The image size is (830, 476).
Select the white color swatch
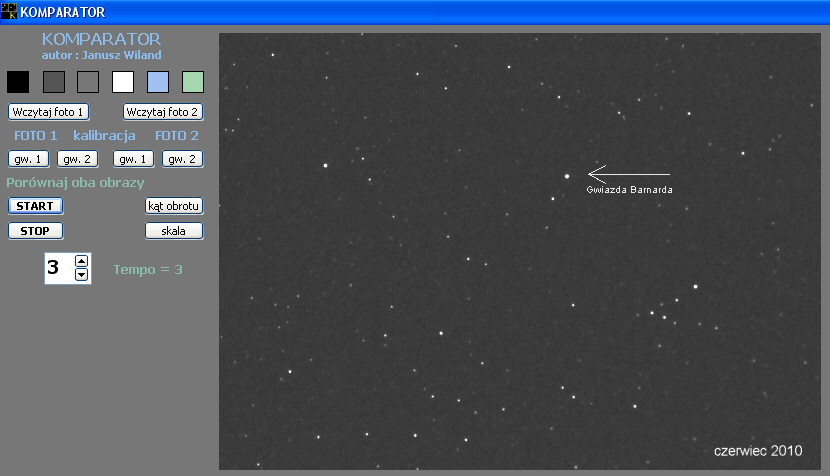click(x=123, y=82)
